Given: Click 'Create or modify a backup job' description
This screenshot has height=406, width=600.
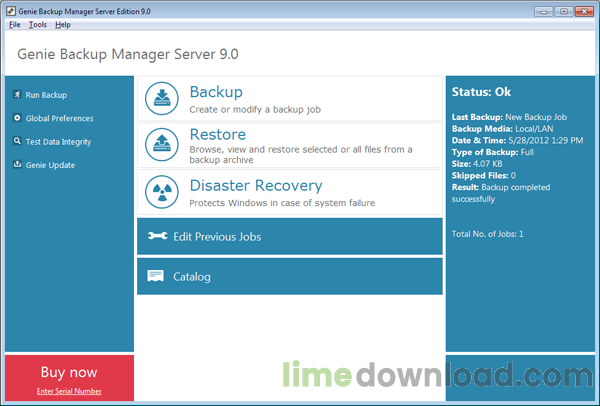Looking at the screenshot, I should 255,110.
